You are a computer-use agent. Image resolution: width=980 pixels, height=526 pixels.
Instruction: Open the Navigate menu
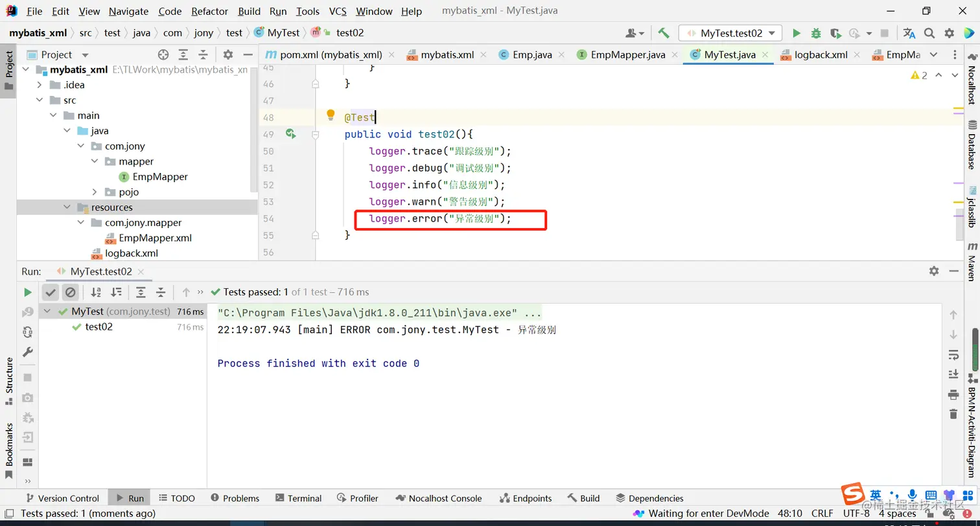tap(128, 11)
